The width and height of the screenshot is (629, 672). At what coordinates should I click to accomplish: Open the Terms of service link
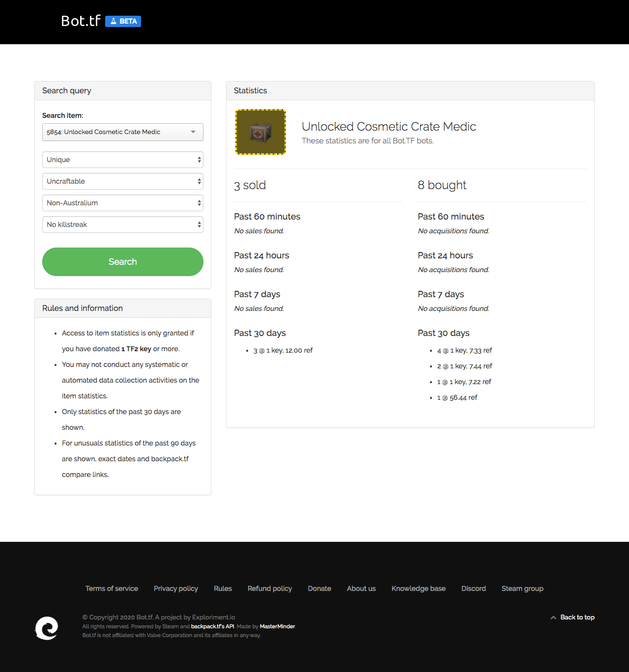click(112, 588)
